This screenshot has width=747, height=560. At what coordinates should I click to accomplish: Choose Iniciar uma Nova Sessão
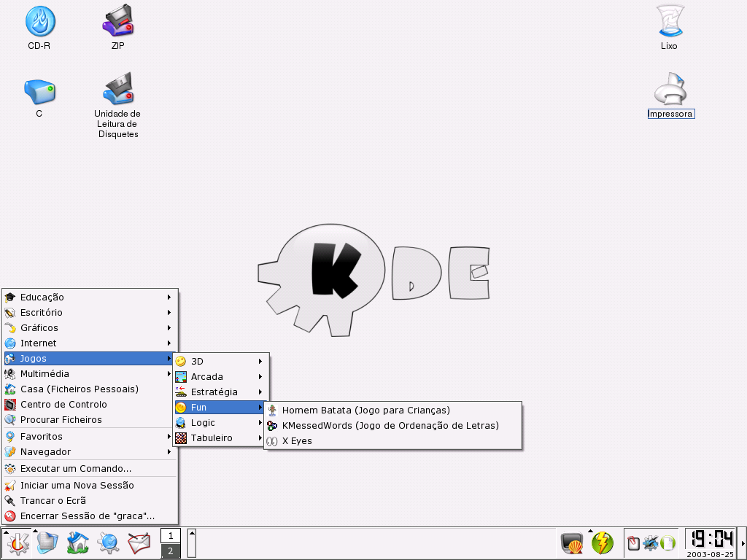click(x=89, y=485)
